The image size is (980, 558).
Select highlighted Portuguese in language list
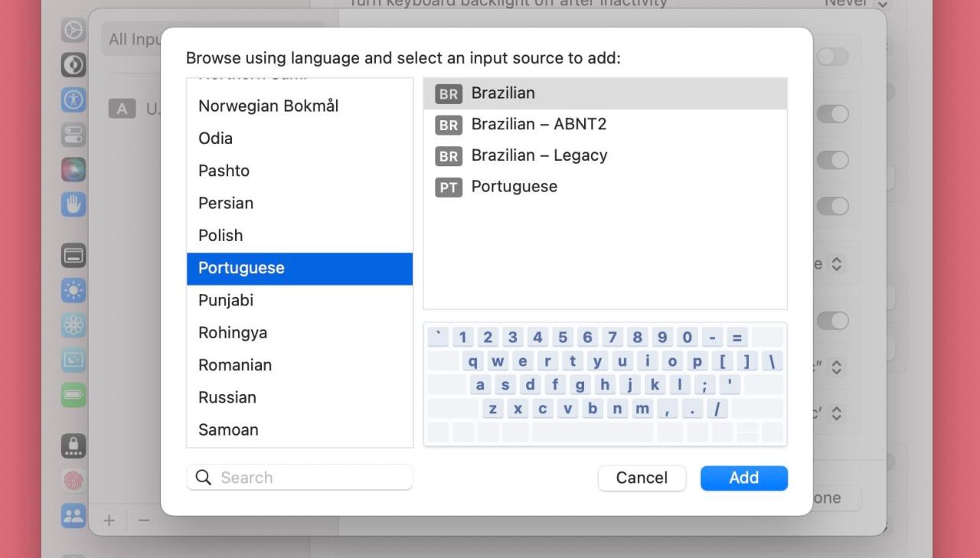tap(299, 269)
